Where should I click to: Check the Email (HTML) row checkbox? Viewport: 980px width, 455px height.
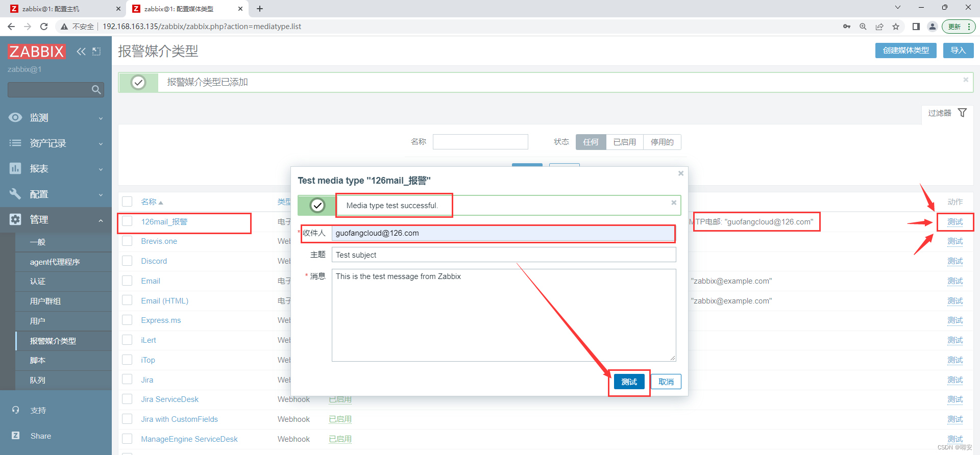(x=127, y=300)
